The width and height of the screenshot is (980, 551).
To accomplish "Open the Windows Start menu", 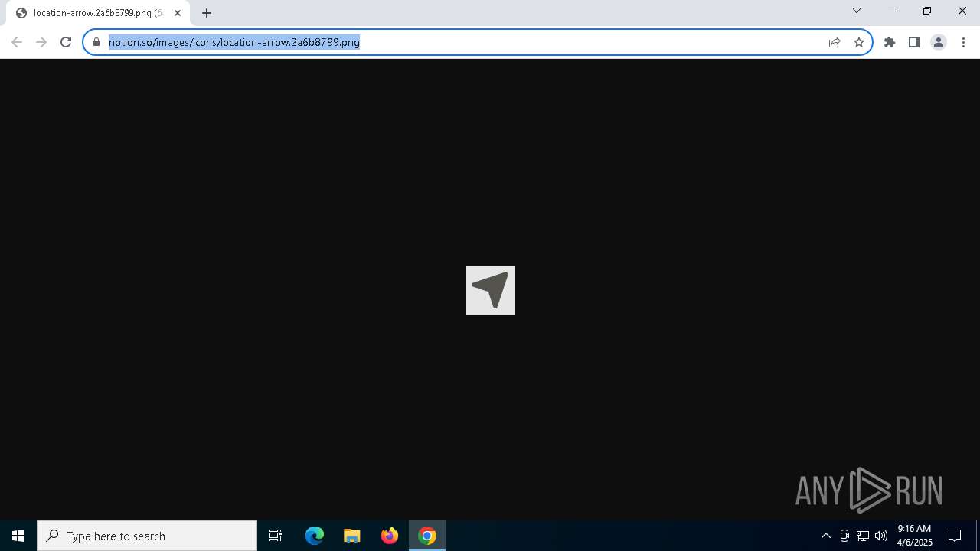I will pos(18,536).
